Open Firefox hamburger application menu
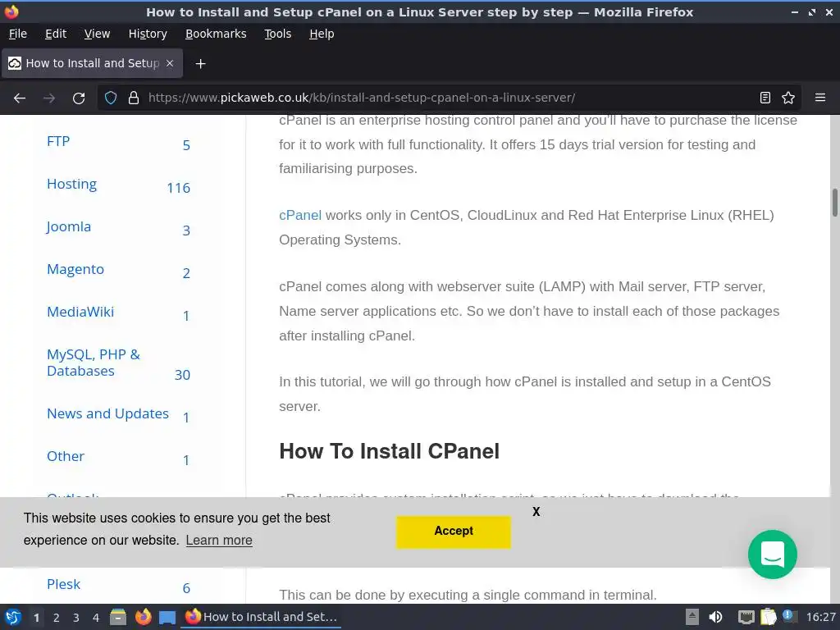The height and width of the screenshot is (630, 840). tap(820, 98)
